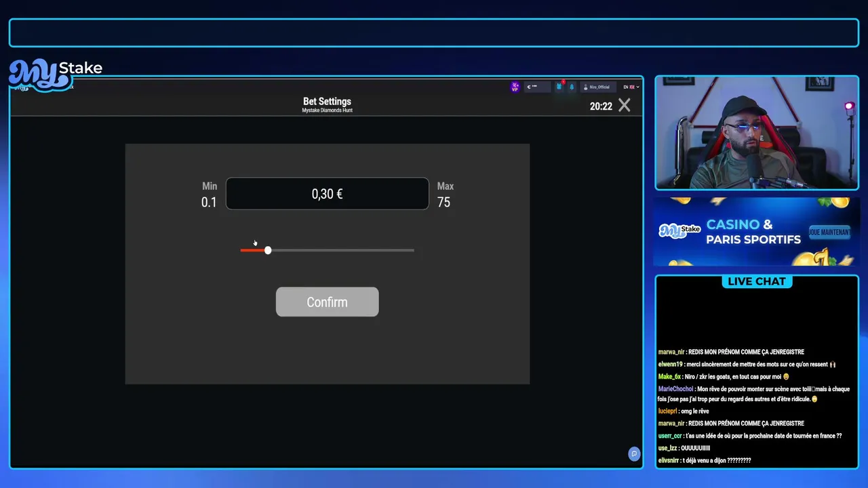868x488 pixels.
Task: Click the elwenn19 chat message
Action: [747, 364]
